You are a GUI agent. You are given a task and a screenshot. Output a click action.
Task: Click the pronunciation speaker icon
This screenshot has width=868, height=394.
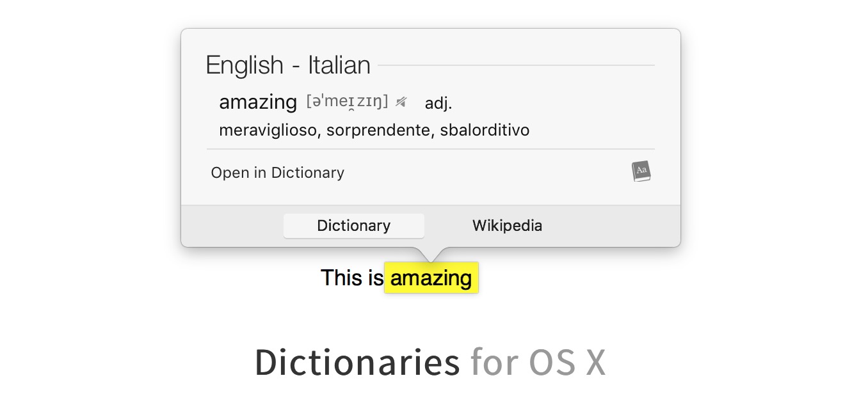pyautogui.click(x=401, y=102)
